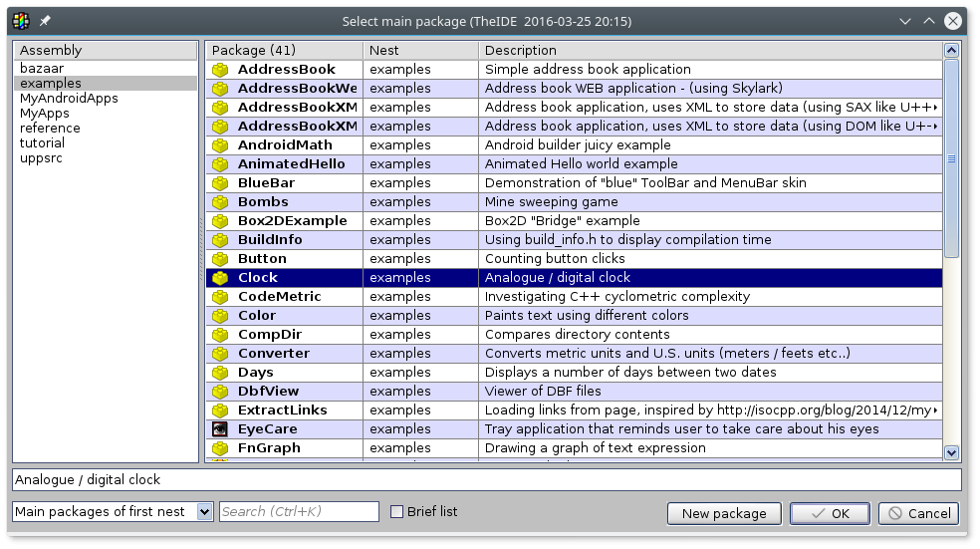Screen dimensions: 980x549
Task: Click the scroll up arrow of package list
Action: [x=951, y=51]
